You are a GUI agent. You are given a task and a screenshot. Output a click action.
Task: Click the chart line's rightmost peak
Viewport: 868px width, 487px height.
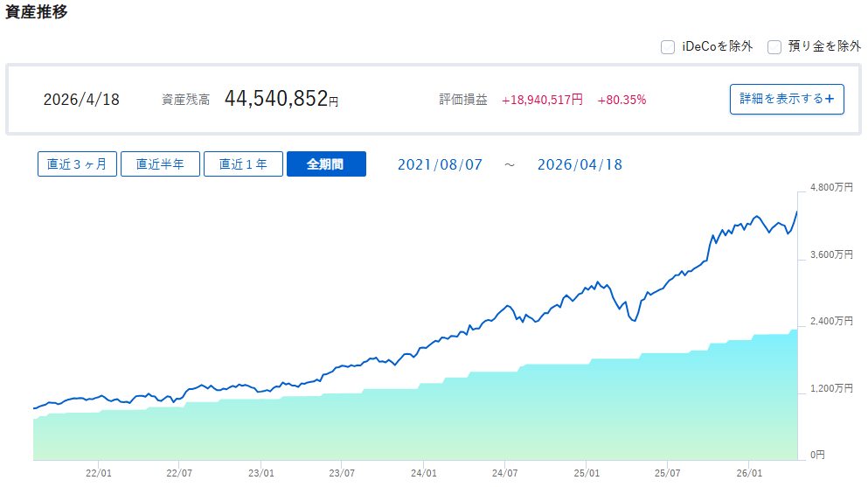pos(796,212)
